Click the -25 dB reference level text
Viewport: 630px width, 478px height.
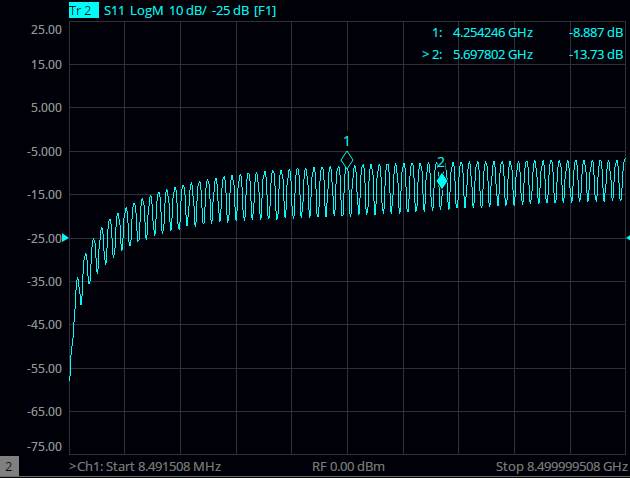point(231,10)
